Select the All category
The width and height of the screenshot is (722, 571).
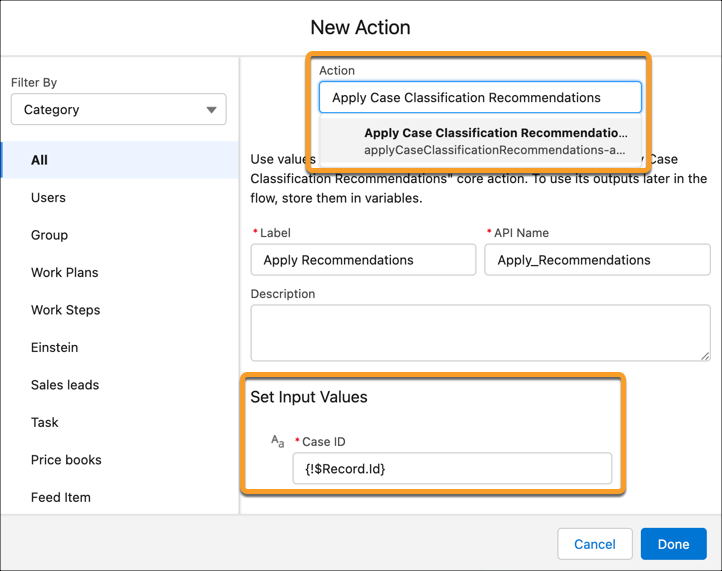coord(40,160)
